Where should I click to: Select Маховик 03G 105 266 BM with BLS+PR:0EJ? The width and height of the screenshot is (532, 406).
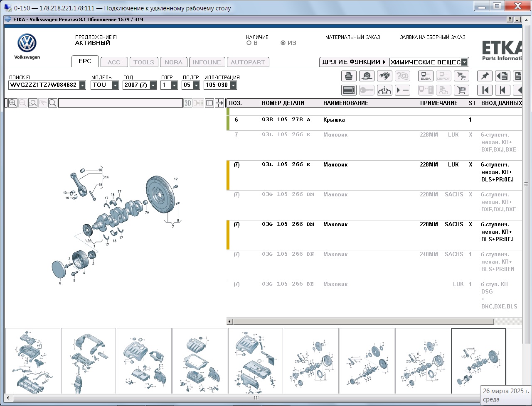[x=374, y=235]
